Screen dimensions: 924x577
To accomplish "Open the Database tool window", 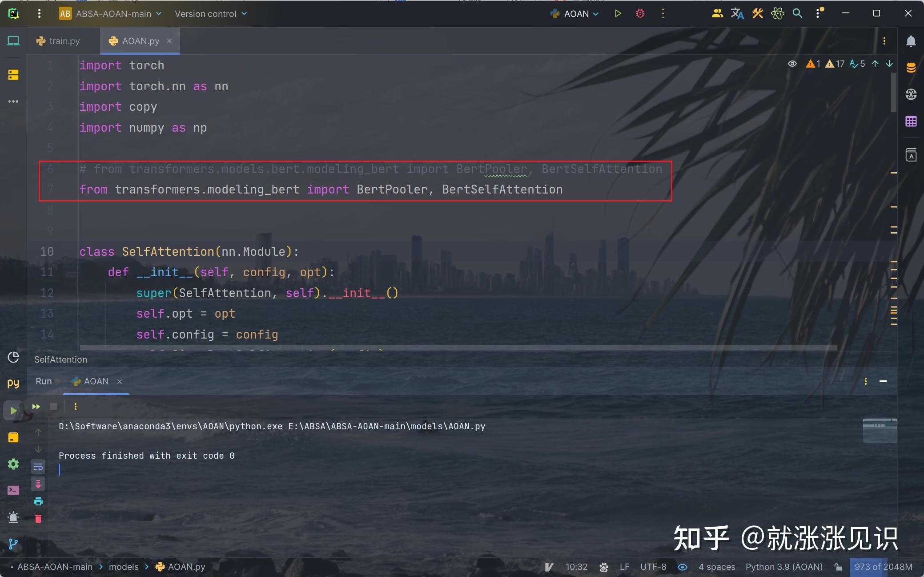I will click(x=911, y=68).
